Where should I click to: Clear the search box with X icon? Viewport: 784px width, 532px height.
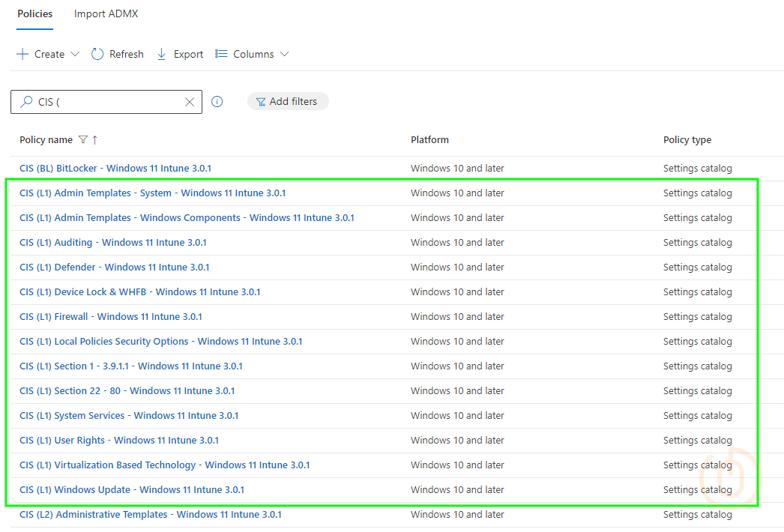tap(190, 102)
